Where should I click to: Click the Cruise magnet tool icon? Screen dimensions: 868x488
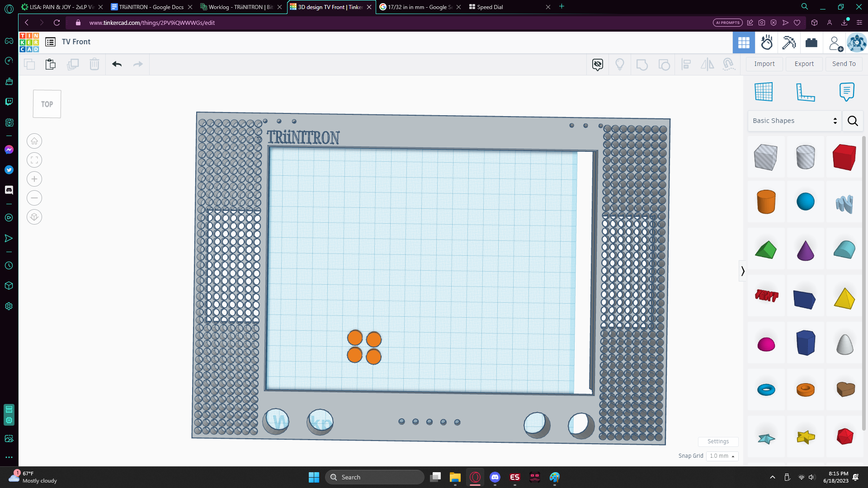point(729,64)
